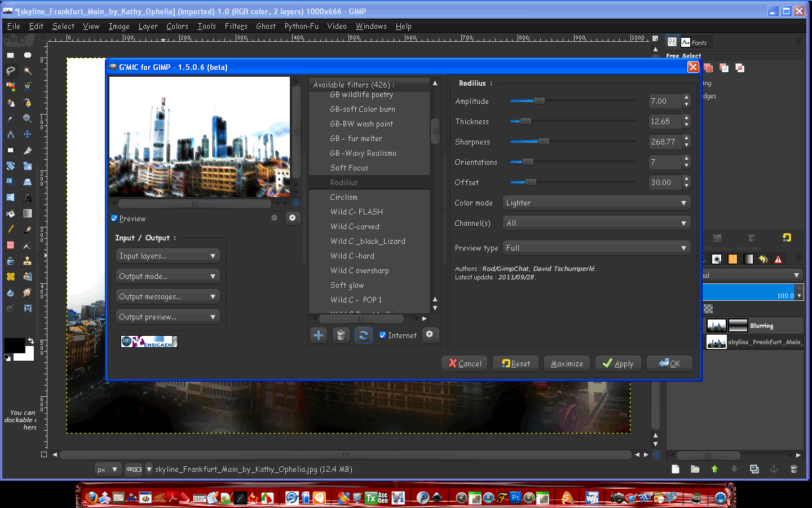Viewport: 812px width, 508px height.
Task: Select the Text tool
Action: pos(27,198)
